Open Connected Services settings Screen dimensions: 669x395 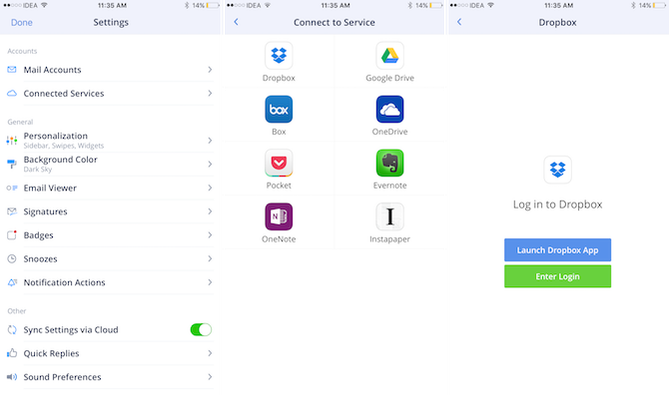[x=110, y=93]
